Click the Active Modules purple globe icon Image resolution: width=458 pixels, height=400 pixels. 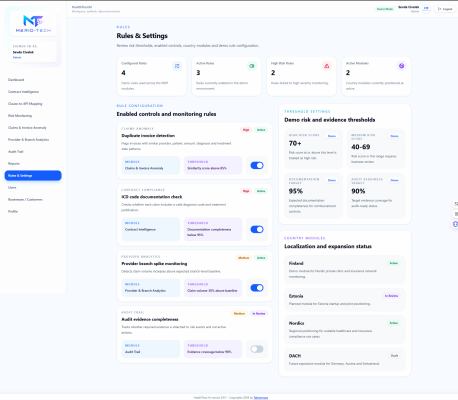pos(402,66)
